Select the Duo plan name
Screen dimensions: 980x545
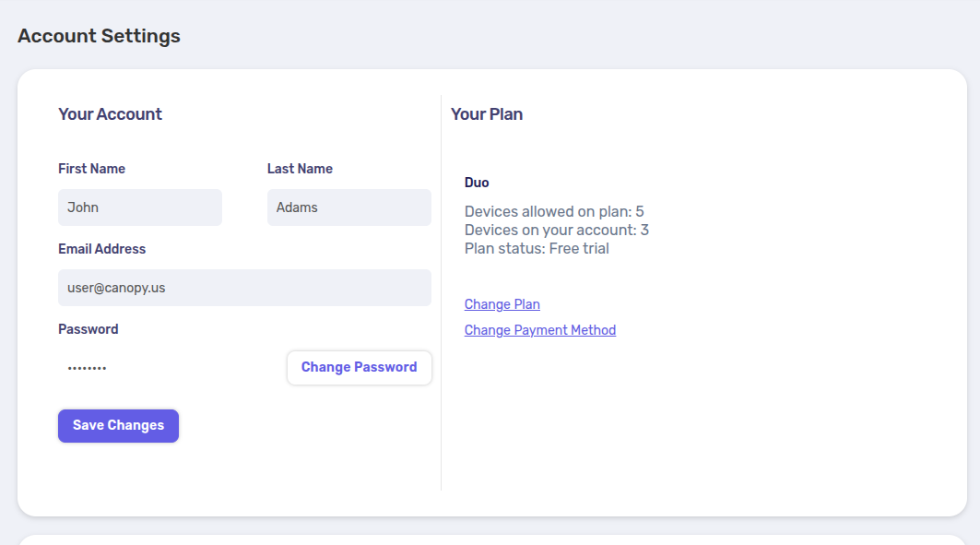pyautogui.click(x=477, y=183)
